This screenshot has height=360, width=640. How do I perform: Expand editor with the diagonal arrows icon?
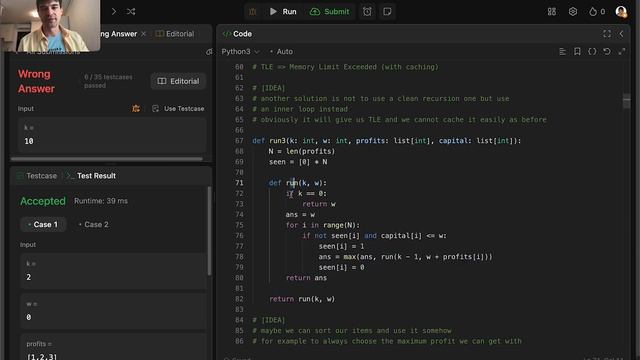[x=622, y=51]
